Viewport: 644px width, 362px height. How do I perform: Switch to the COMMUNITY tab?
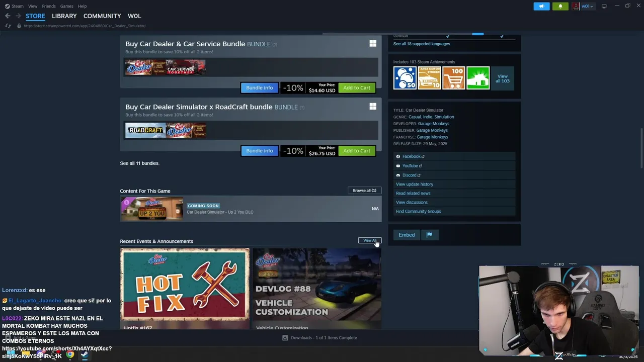click(x=102, y=16)
